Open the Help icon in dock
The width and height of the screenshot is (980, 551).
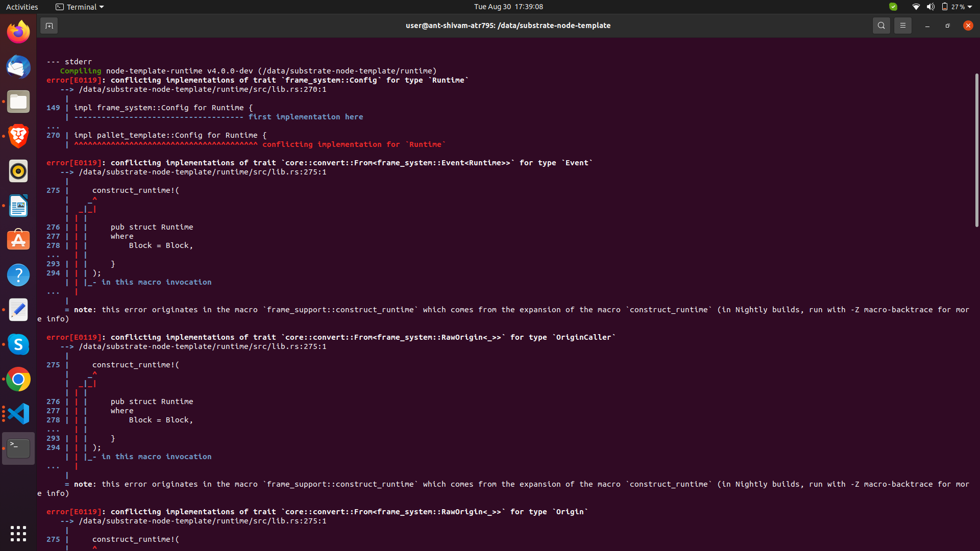pos(18,275)
